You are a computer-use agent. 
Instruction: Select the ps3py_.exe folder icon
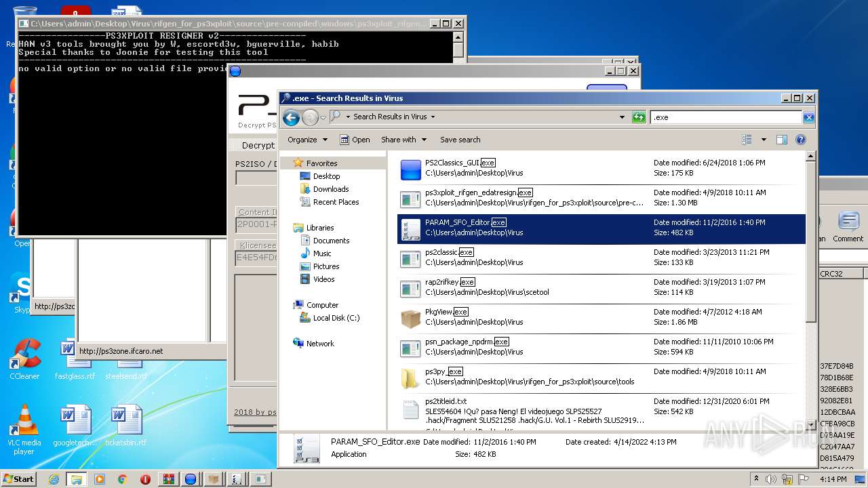[410, 378]
